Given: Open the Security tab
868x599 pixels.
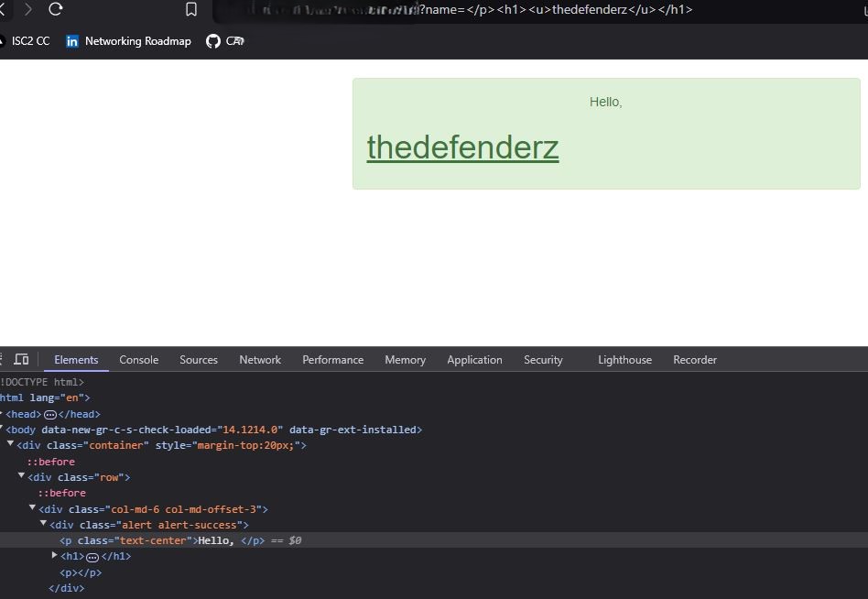Looking at the screenshot, I should point(543,360).
